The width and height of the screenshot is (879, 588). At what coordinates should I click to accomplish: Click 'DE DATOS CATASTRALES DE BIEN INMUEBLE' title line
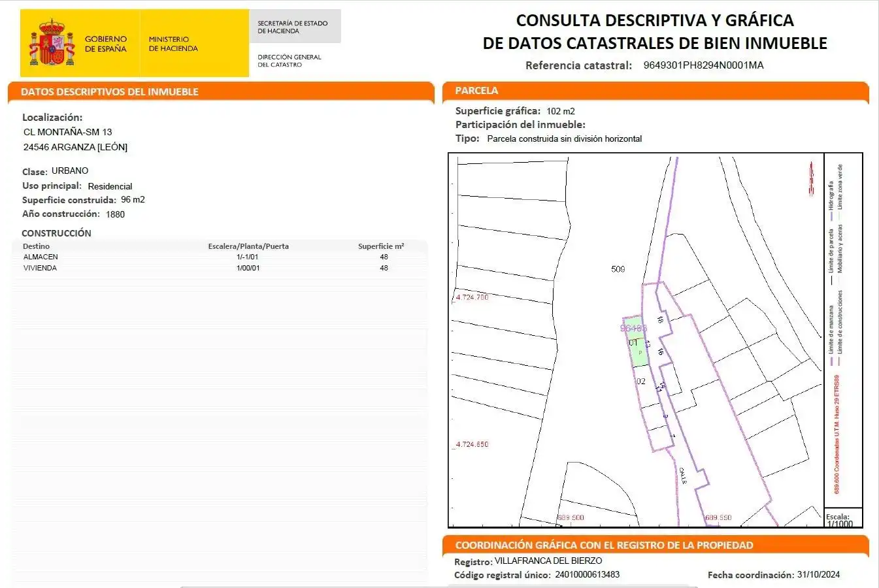655,43
